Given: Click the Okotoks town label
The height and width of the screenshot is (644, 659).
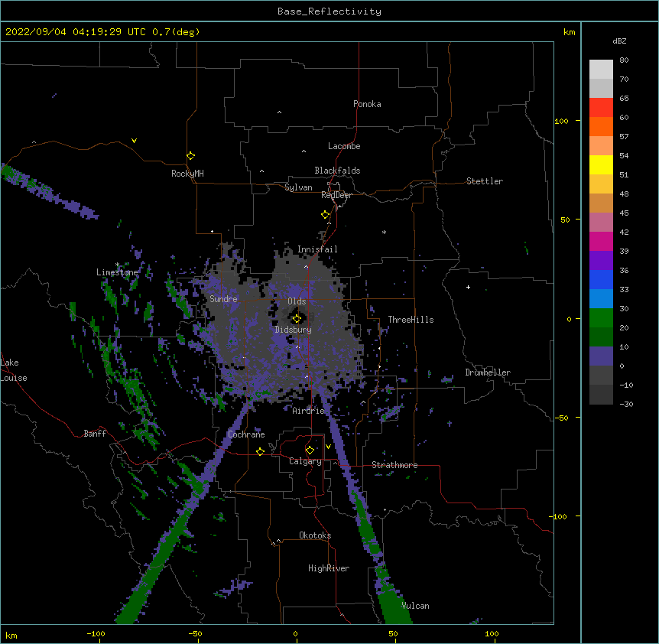Looking at the screenshot, I should 315,535.
